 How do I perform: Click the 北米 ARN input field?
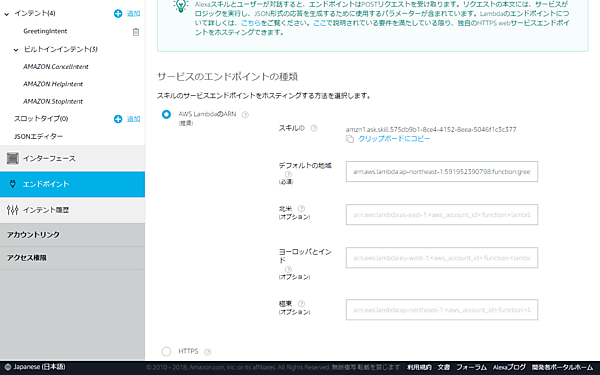point(442,215)
